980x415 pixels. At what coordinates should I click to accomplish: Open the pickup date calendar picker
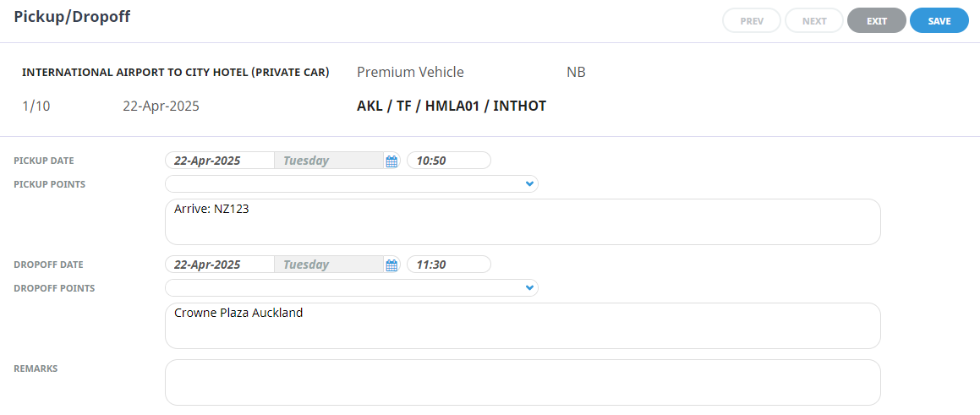click(391, 161)
